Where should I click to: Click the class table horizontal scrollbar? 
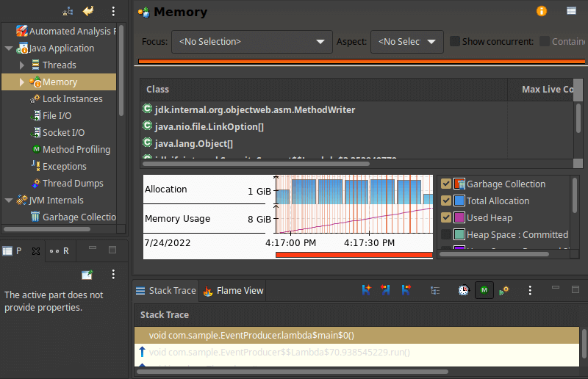(256, 164)
